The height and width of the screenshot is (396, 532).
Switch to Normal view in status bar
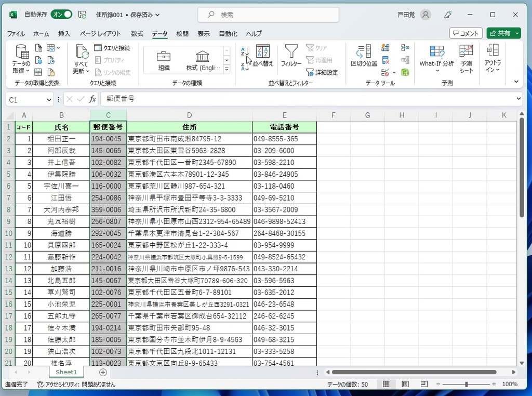click(x=386, y=384)
